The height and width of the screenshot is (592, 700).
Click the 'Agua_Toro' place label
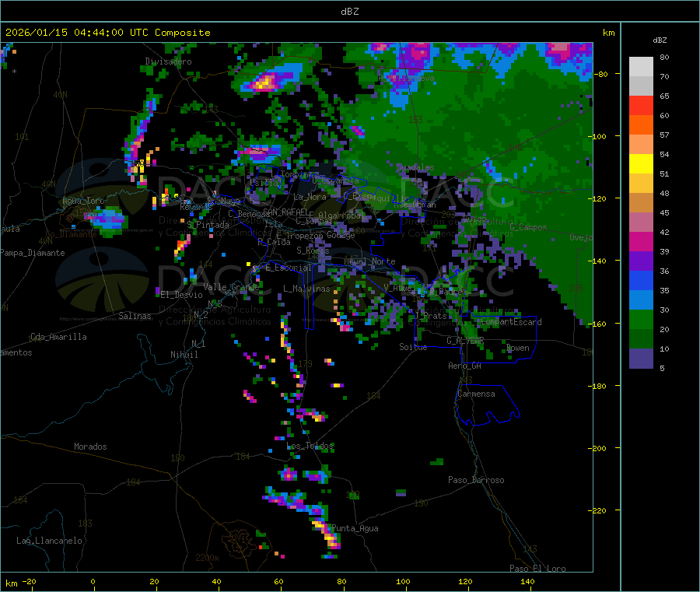(x=83, y=201)
